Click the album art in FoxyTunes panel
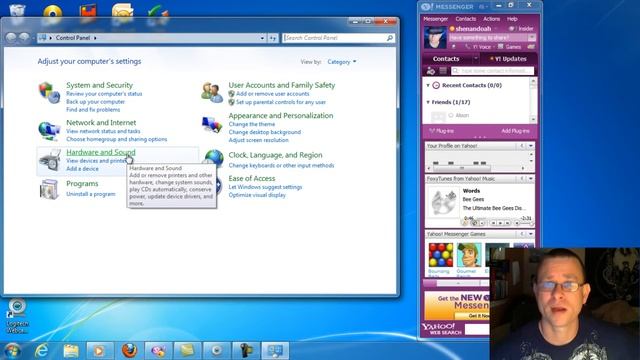The image size is (640, 360). (444, 202)
